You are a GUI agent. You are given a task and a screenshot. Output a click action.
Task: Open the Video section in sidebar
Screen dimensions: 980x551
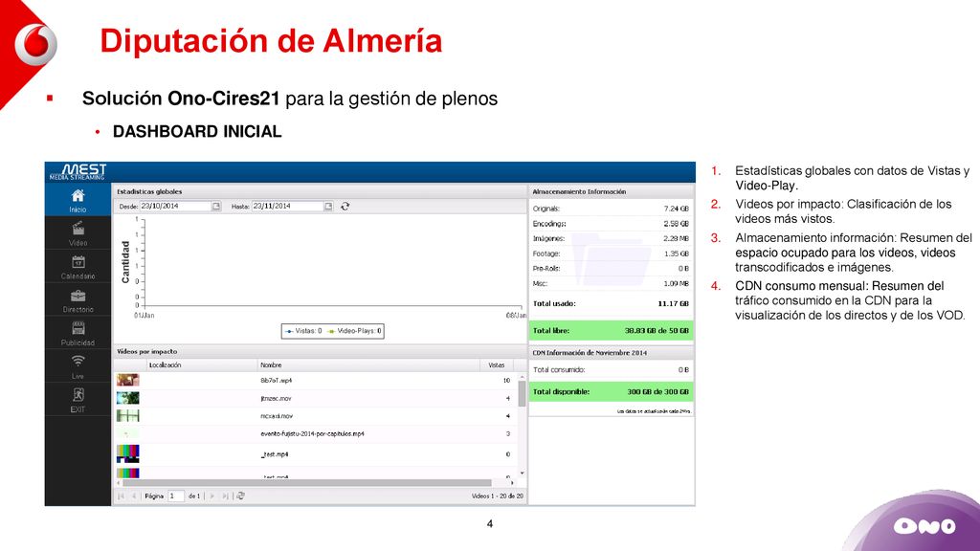[78, 233]
